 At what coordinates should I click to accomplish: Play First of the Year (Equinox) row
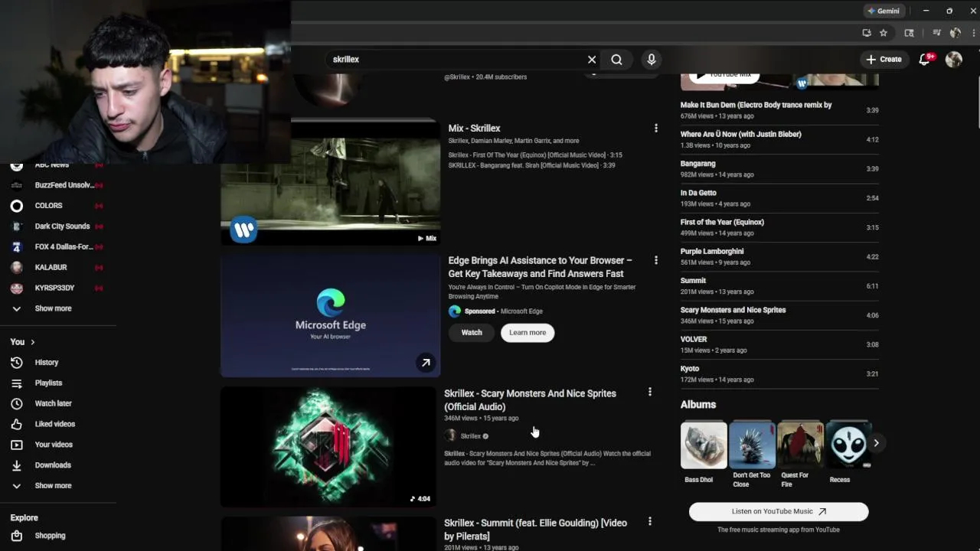[779, 227]
